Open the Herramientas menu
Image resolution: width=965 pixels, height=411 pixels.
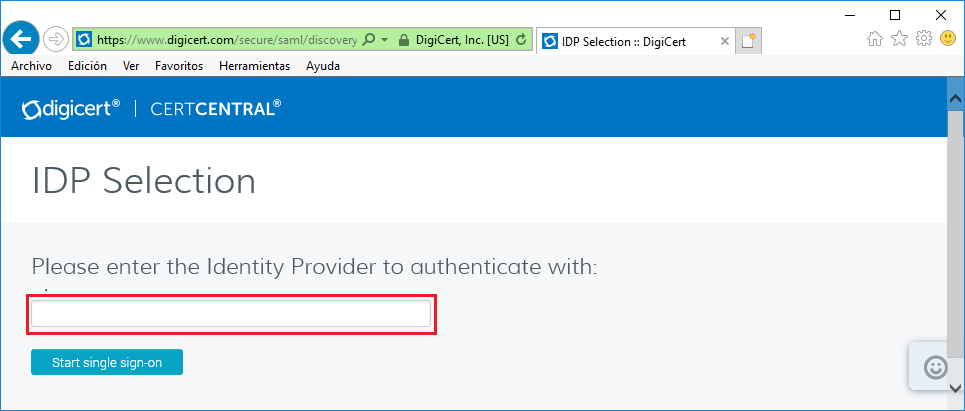[x=254, y=66]
